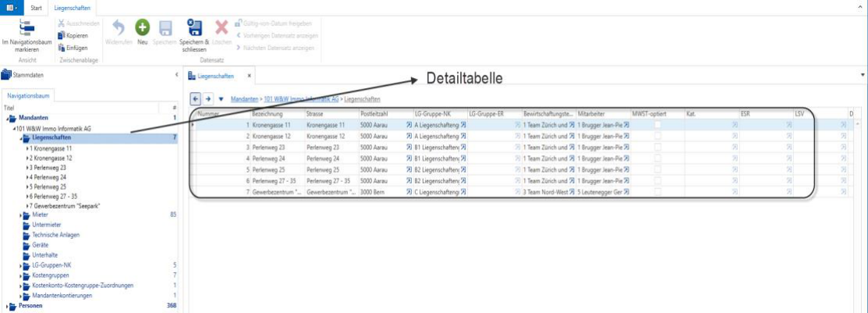Toggle MWST-optiert checkbox for Perlenweg 25

click(657, 169)
